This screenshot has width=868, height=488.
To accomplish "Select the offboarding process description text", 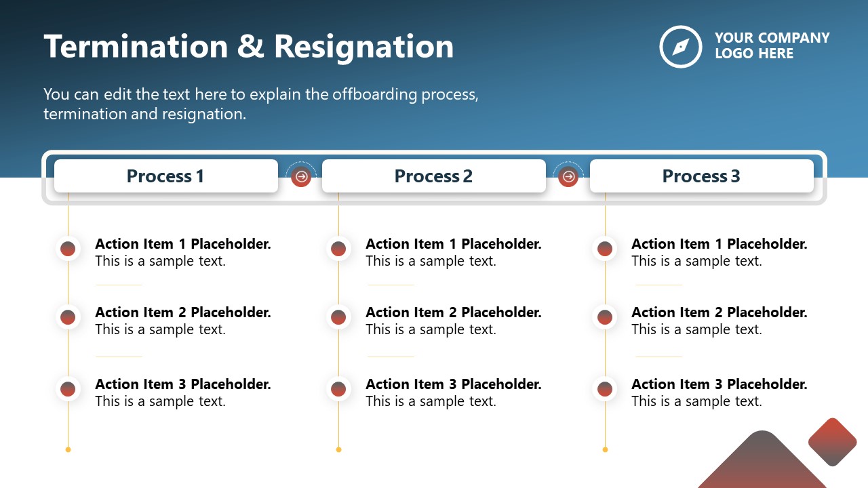I will tap(261, 104).
